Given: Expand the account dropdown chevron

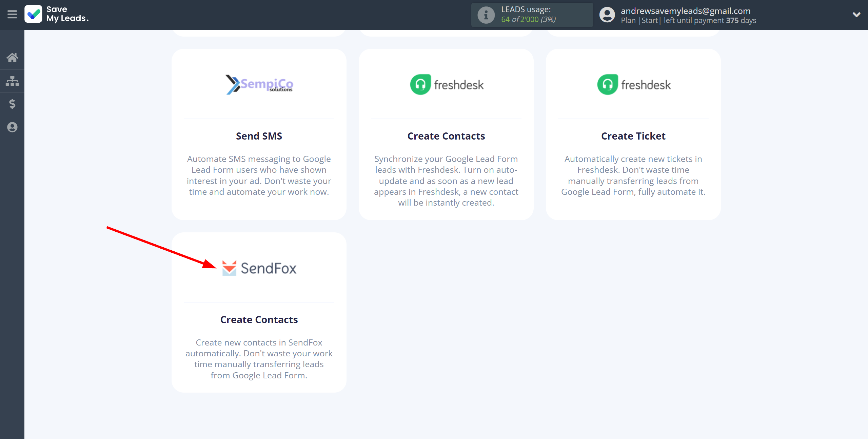Looking at the screenshot, I should point(856,15).
